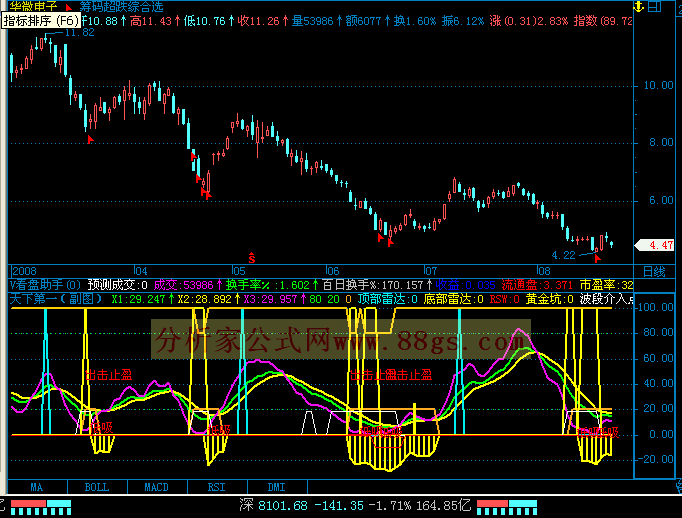Image resolution: width=682 pixels, height=518 pixels.
Task: Click the 预测成交:0 value
Action: coord(117,285)
